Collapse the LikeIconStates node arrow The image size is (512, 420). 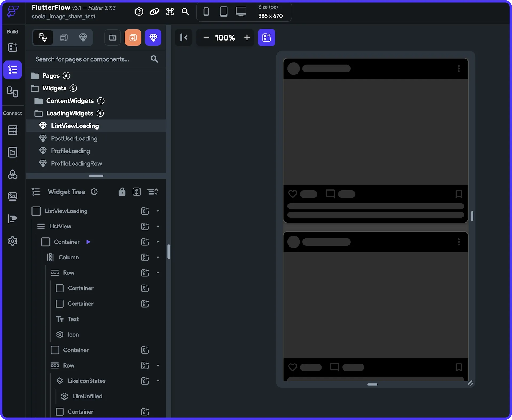pos(158,381)
